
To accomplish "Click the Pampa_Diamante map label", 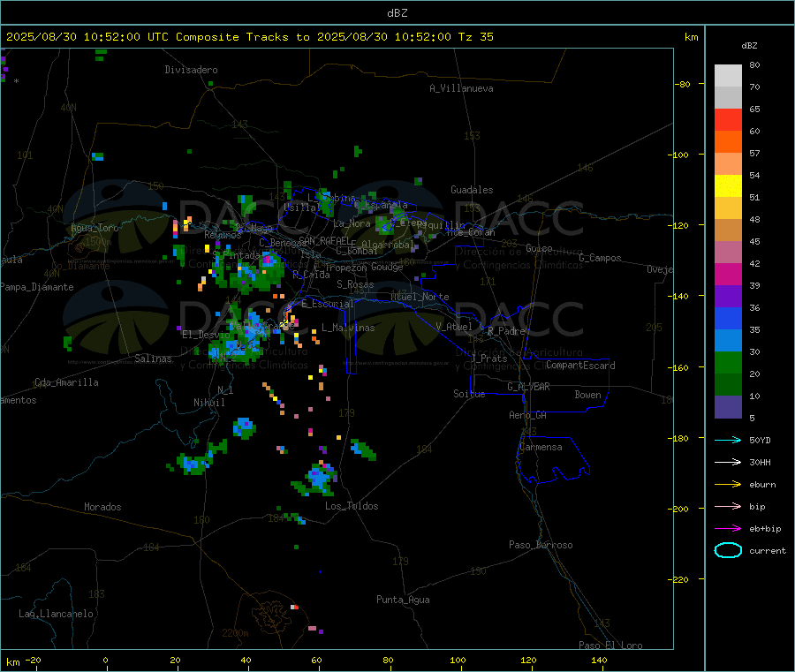I will click(x=37, y=287).
